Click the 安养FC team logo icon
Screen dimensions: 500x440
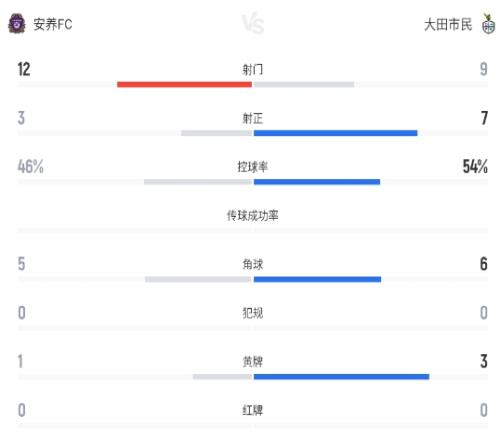pyautogui.click(x=17, y=24)
